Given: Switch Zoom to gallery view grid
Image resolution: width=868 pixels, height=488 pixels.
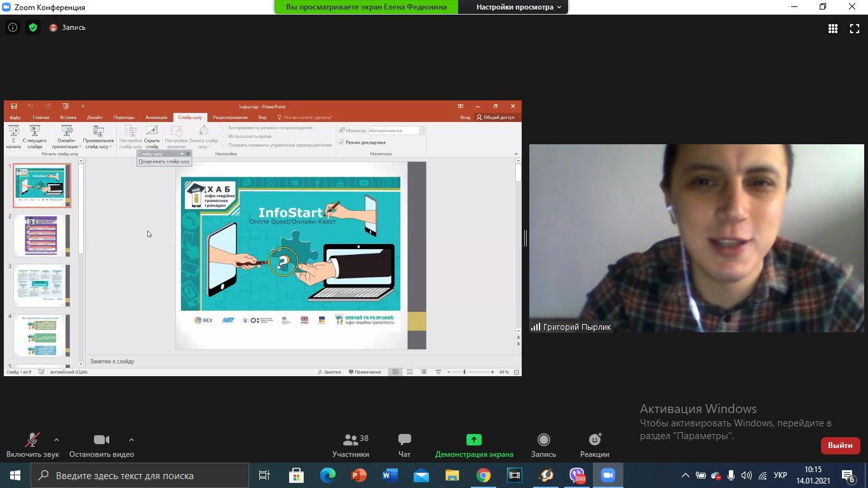Looking at the screenshot, I should point(832,28).
